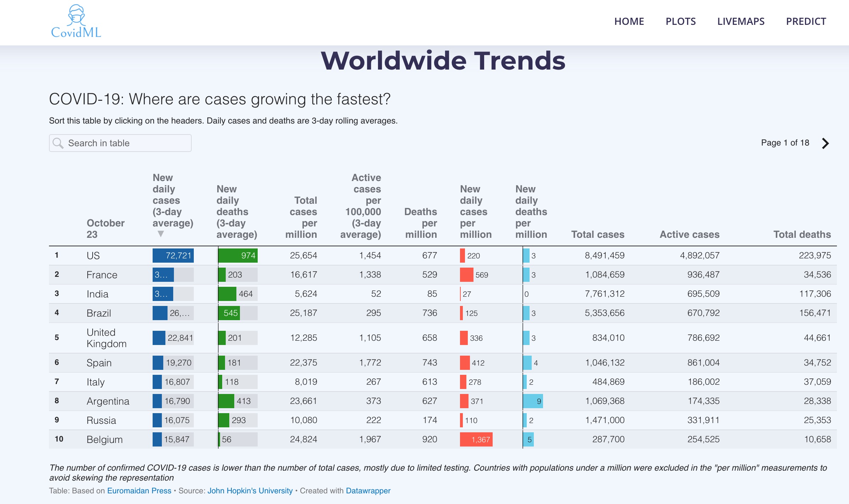
Task: Click the US blue 72,721 cases bar
Action: coord(173,256)
